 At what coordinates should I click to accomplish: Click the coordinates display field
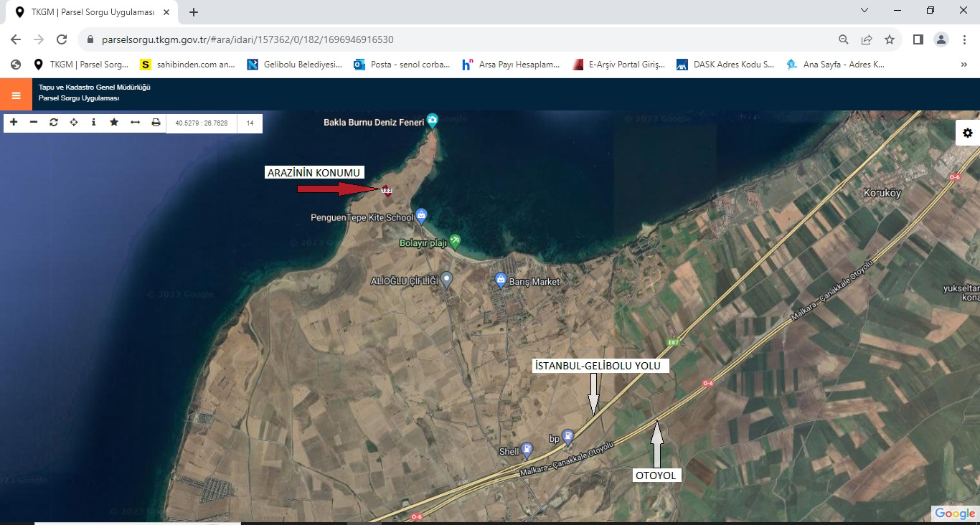coord(202,123)
